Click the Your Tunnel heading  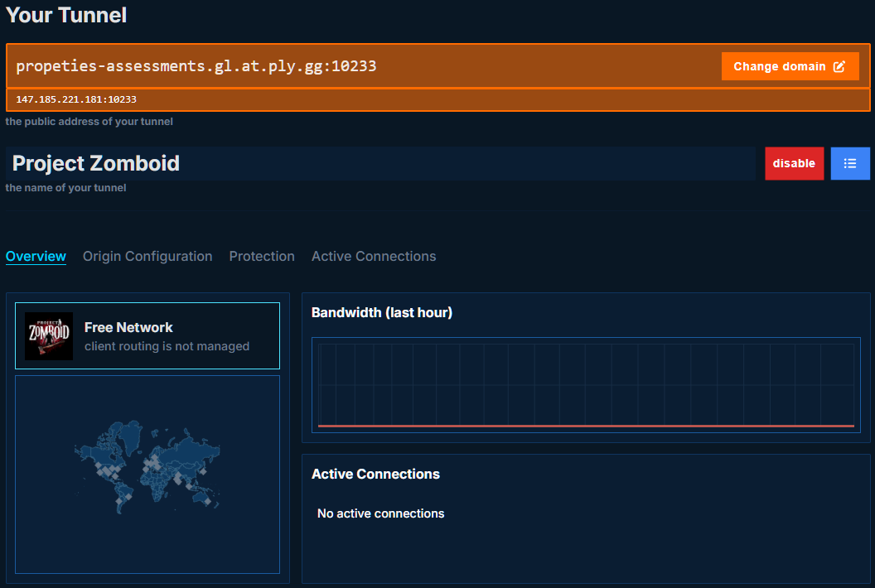(65, 15)
